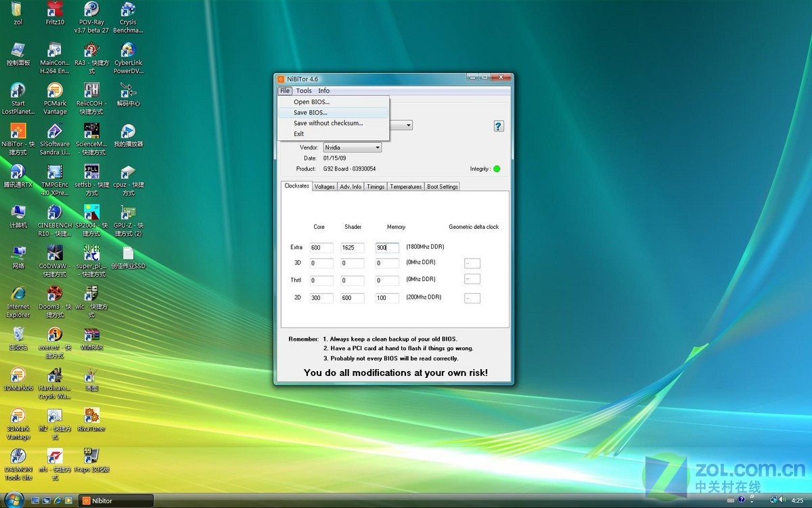Select the everest desktop shortcut
The width and height of the screenshot is (812, 508).
click(55, 343)
